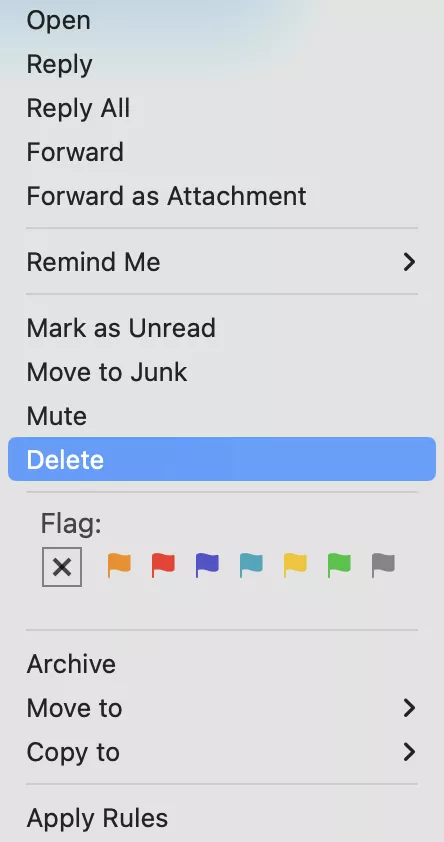Screen dimensions: 444x842
Task: Open the message via Open entry
Action: 222,21
